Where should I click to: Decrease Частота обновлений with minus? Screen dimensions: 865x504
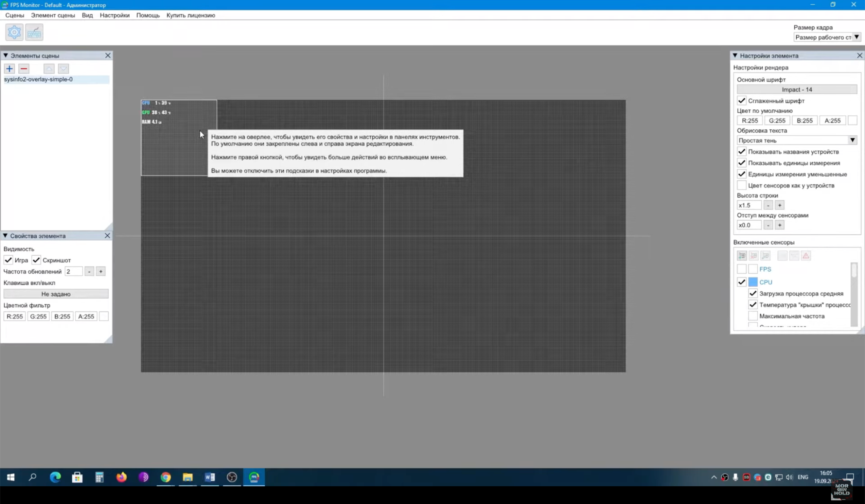tap(89, 271)
